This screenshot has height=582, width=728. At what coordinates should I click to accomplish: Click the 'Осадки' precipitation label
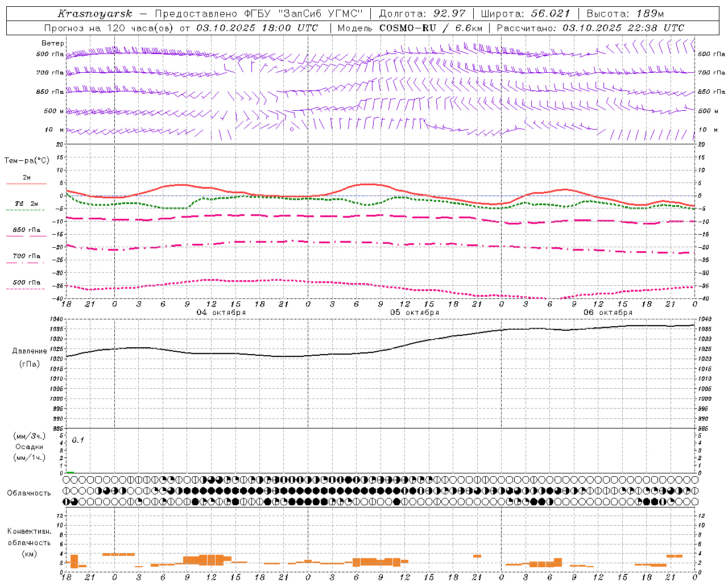click(30, 447)
